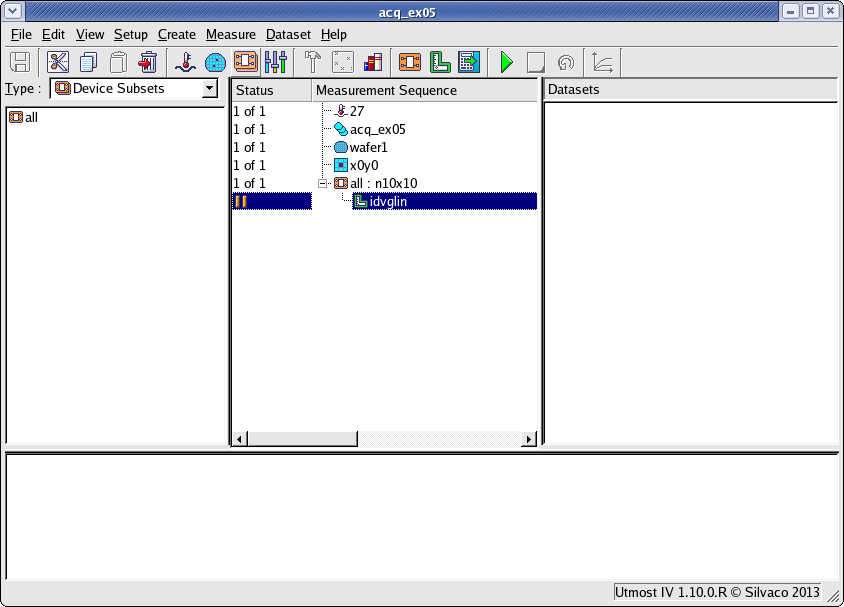
Task: Select the temperature '27' sequence row
Action: click(x=349, y=111)
